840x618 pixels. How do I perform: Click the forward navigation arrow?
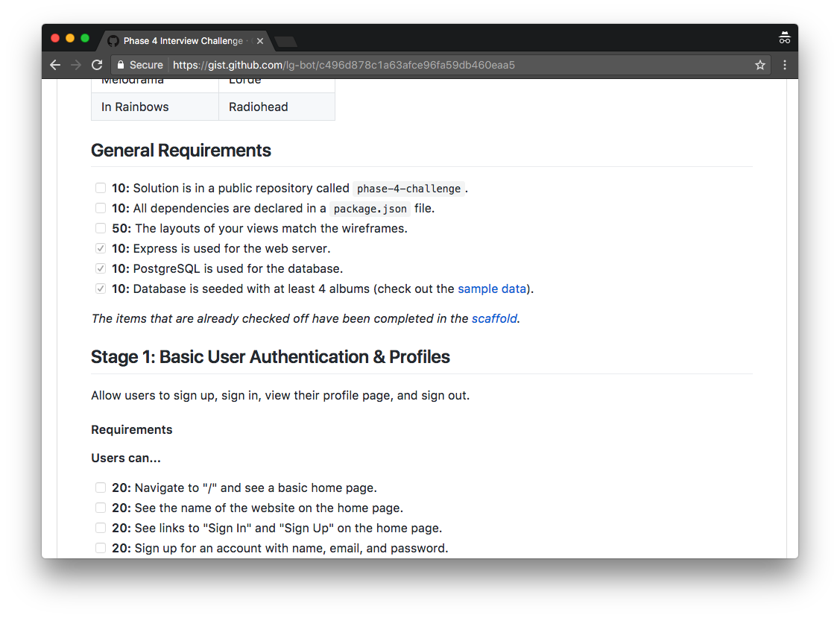pos(76,65)
